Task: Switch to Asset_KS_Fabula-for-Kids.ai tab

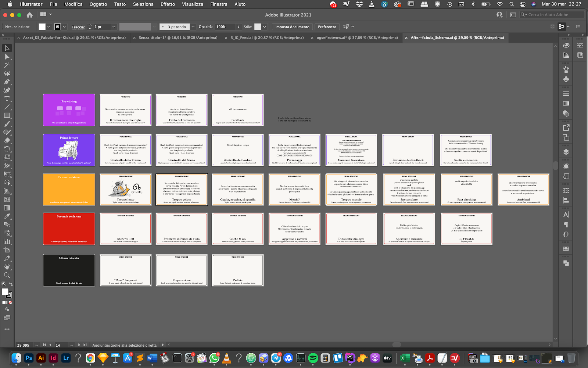Action: click(x=74, y=38)
